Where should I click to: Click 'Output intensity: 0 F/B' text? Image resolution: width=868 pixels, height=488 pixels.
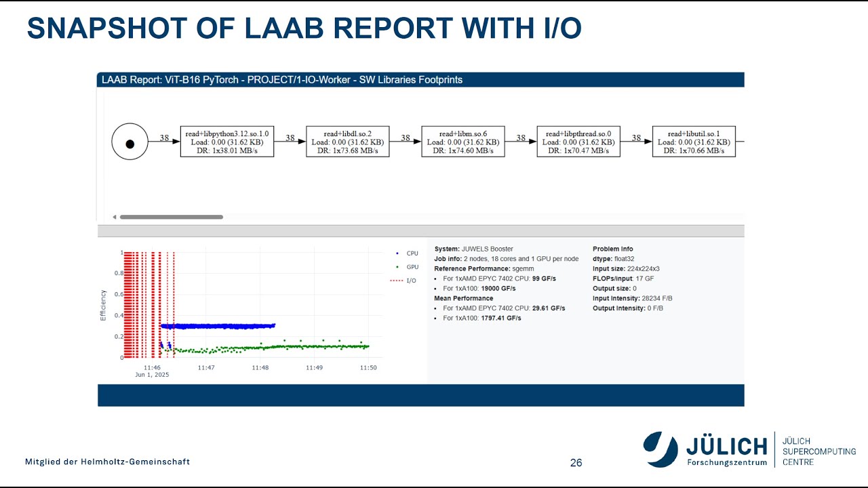[x=628, y=308]
